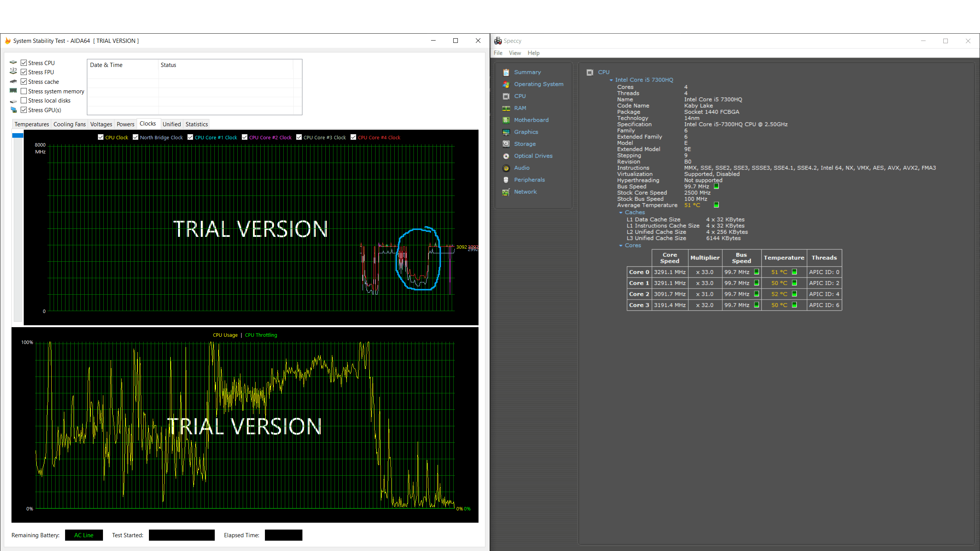Open the View menu in Speccy

(x=514, y=53)
